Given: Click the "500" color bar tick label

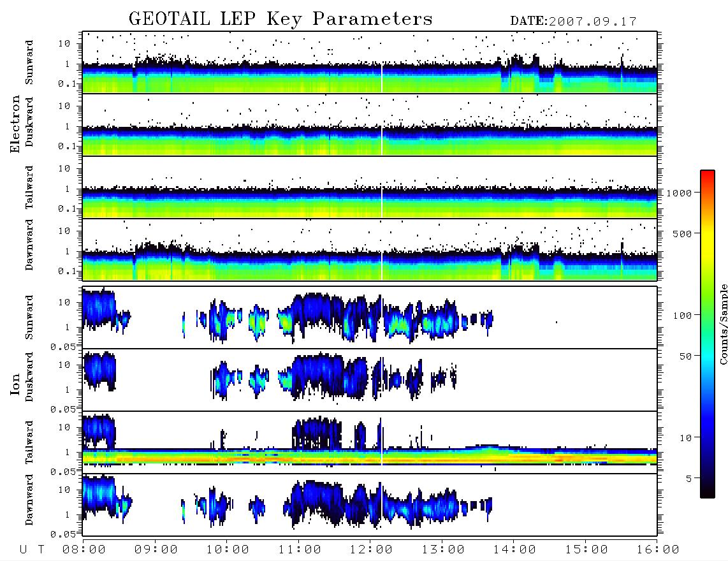Looking at the screenshot, I should coord(682,233).
